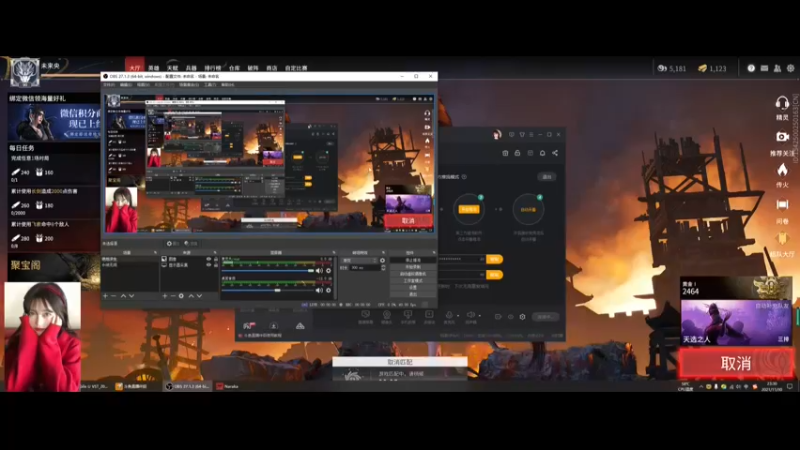Reveal second masked field using its eye icon

coord(482,274)
